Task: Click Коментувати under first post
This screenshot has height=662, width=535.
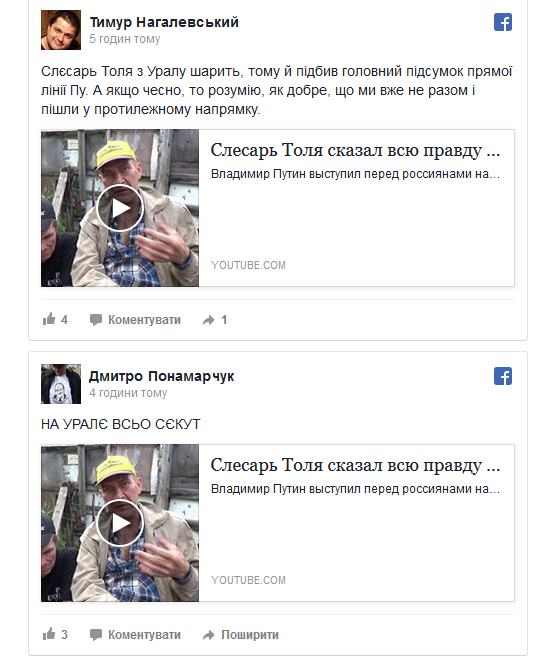Action: coord(144,320)
